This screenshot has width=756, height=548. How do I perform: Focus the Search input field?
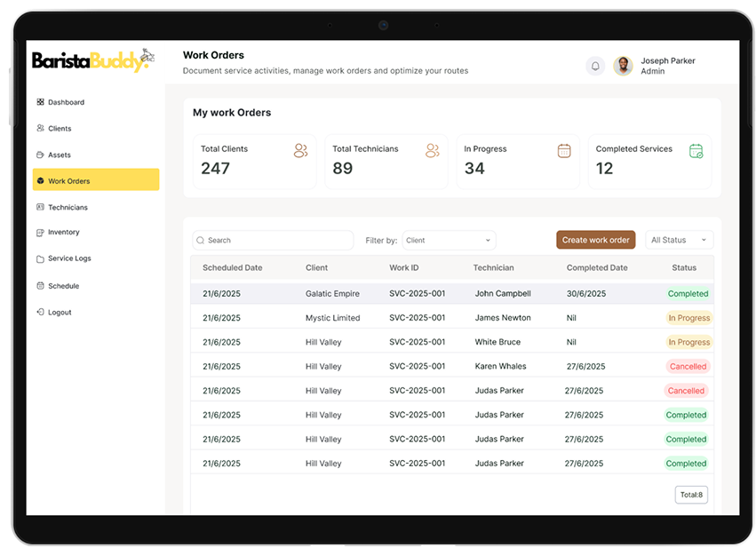tap(277, 241)
